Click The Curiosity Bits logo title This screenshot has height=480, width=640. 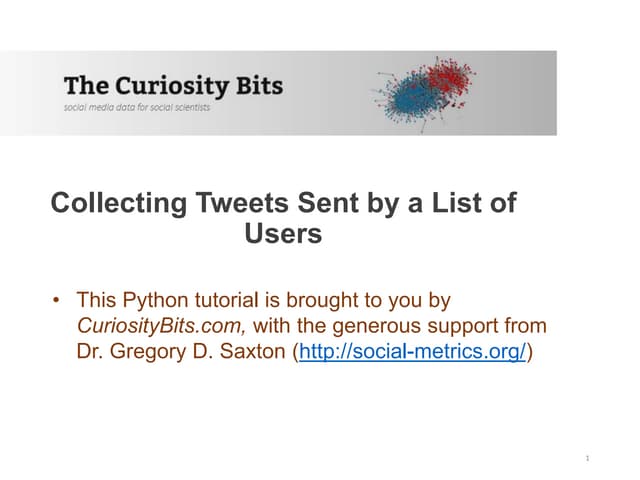173,84
